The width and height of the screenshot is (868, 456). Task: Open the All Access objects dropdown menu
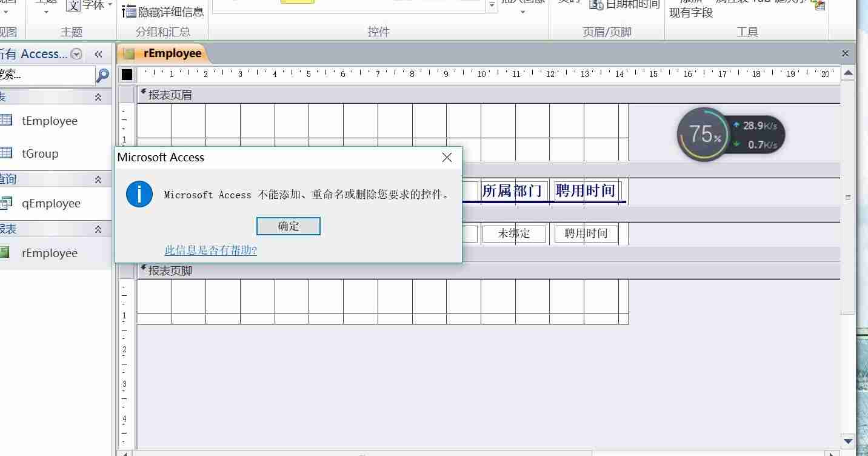(76, 54)
